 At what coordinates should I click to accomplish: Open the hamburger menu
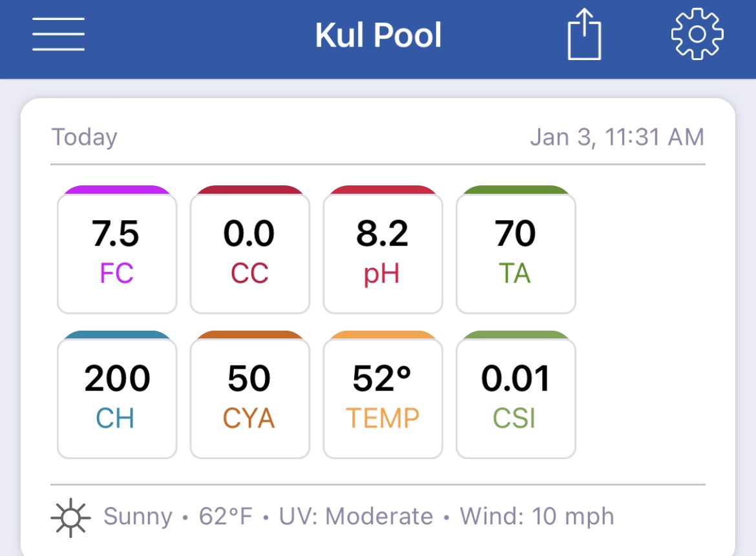58,34
